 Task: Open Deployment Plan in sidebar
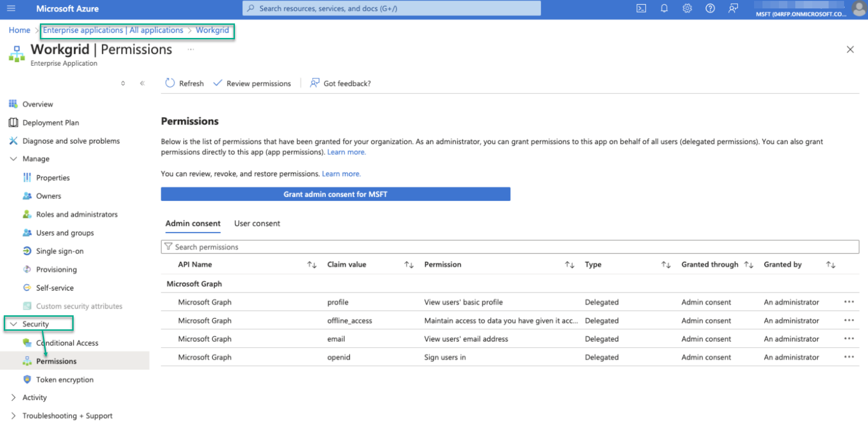(51, 123)
